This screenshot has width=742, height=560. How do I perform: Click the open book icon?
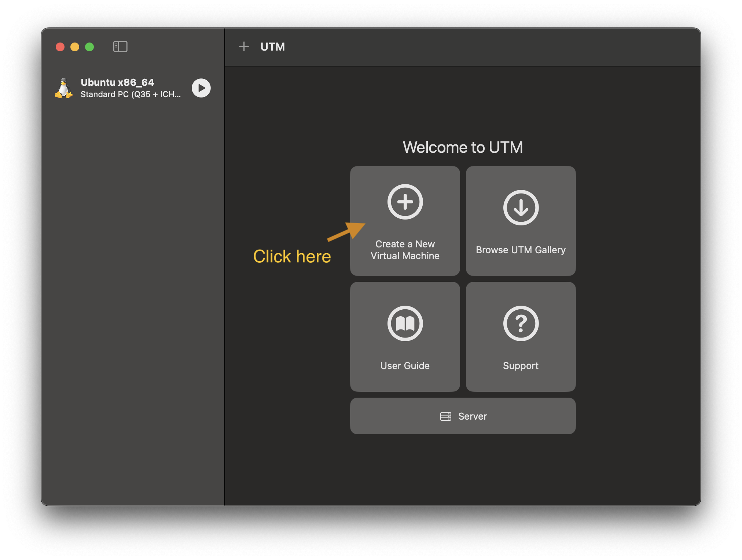tap(405, 323)
